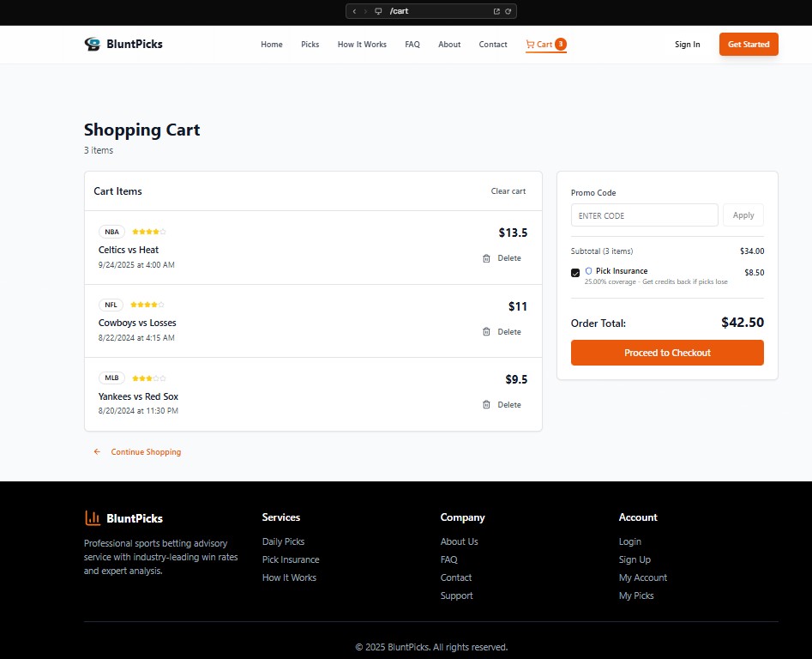Click the refresh icon in the address bar
The height and width of the screenshot is (659, 812).
pos(508,11)
